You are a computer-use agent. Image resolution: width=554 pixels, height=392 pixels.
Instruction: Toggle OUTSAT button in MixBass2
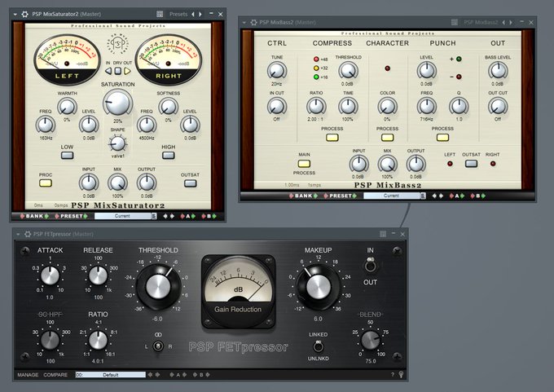[471, 164]
